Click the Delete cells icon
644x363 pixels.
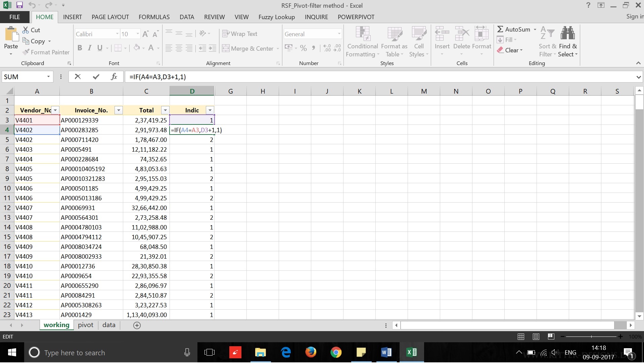tap(462, 34)
